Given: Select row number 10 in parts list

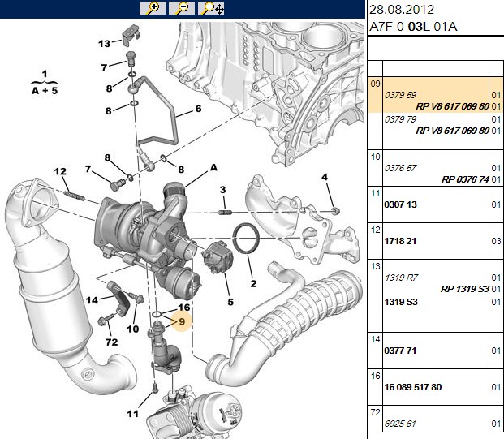Looking at the screenshot, I should point(375,157).
